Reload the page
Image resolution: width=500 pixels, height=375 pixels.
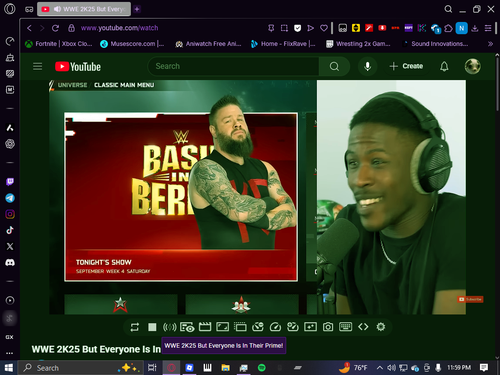pos(55,28)
